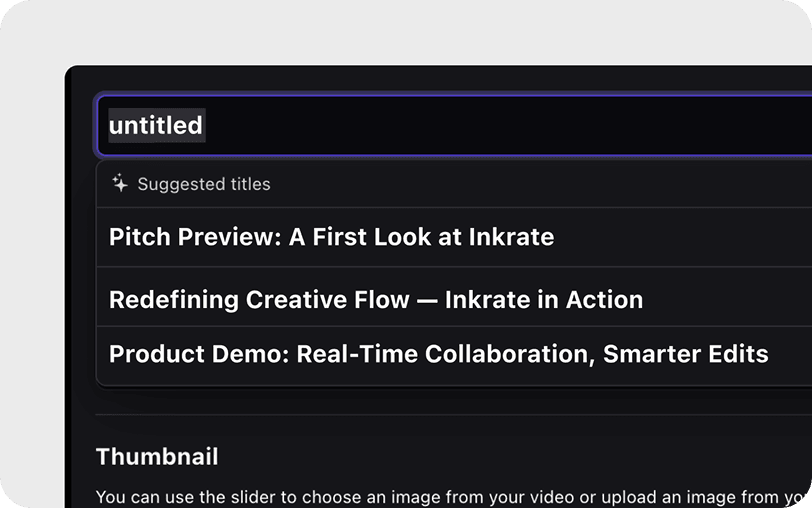Focus the title input field
812x508 pixels.
click(x=450, y=126)
